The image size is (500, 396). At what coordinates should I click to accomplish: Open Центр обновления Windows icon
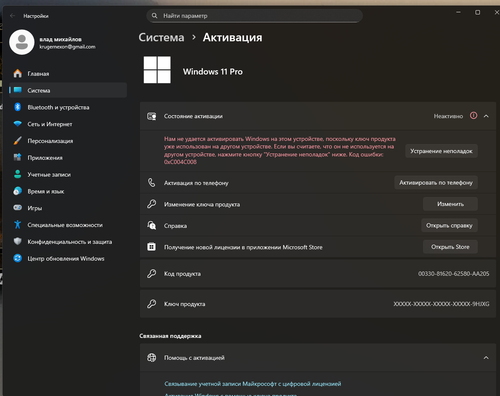[x=18, y=258]
